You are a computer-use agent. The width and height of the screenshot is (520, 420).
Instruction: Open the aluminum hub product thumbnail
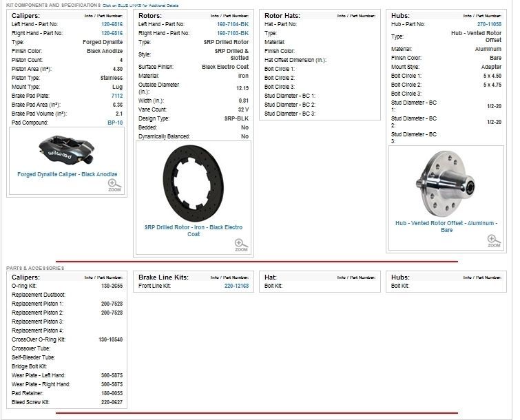[x=446, y=183]
